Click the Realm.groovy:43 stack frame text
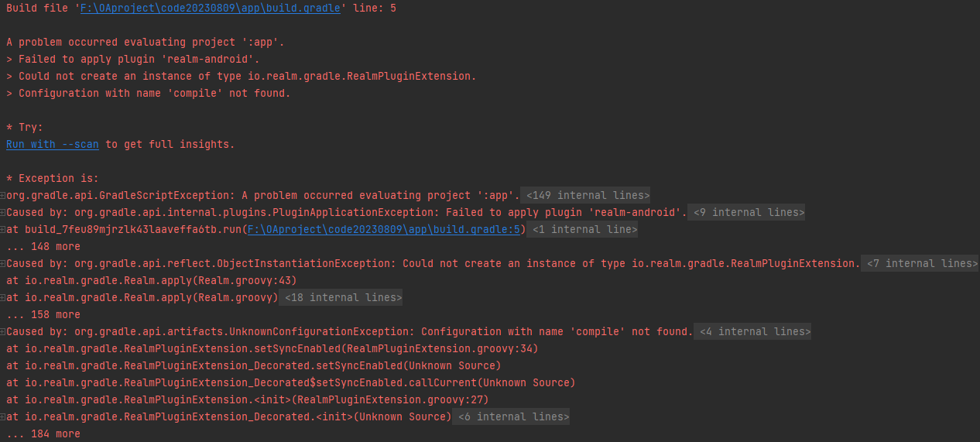 (x=151, y=280)
